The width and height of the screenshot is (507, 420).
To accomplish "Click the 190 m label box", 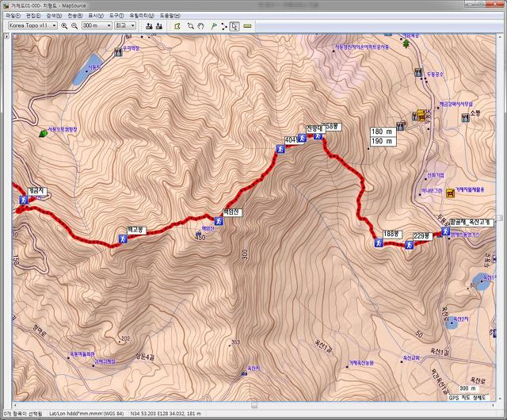I will (x=383, y=141).
